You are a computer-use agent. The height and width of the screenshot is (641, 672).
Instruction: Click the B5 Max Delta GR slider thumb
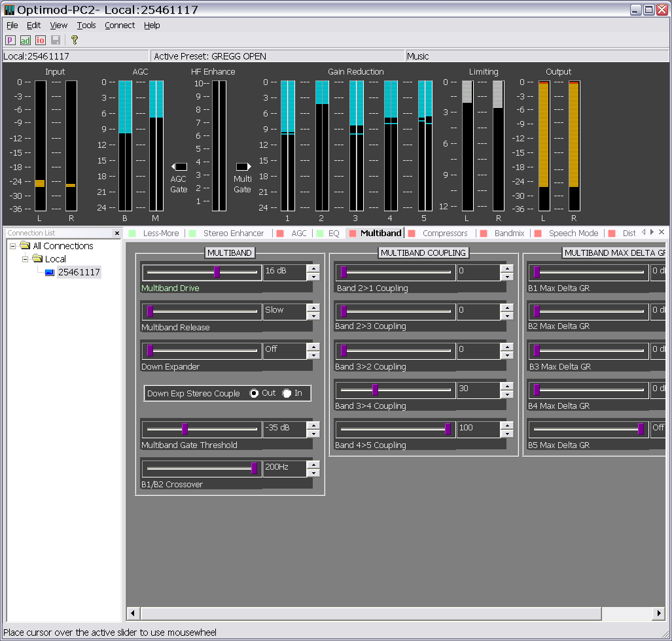click(641, 429)
